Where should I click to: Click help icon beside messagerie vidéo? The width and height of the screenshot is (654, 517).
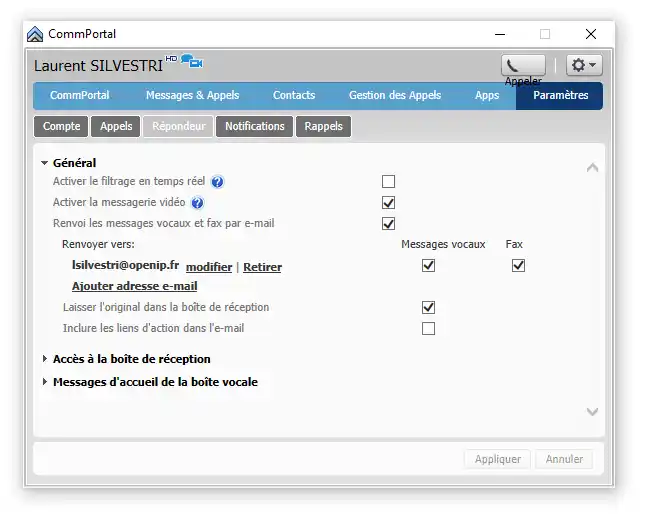coord(197,203)
